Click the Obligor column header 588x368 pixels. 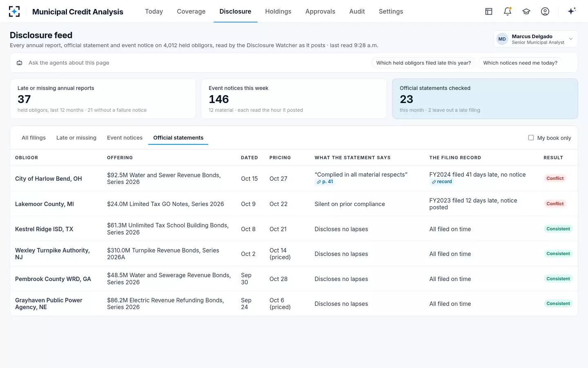[27, 158]
